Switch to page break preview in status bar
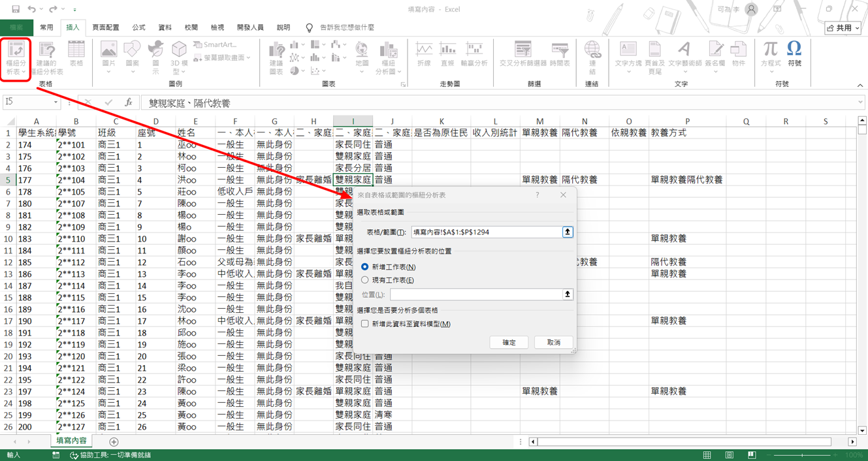The height and width of the screenshot is (461, 868). pos(752,454)
